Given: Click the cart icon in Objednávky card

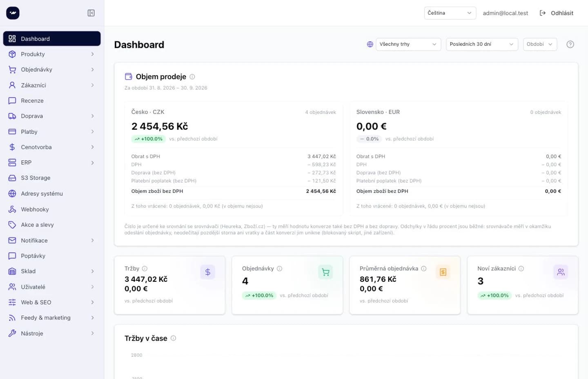Looking at the screenshot, I should (x=325, y=272).
